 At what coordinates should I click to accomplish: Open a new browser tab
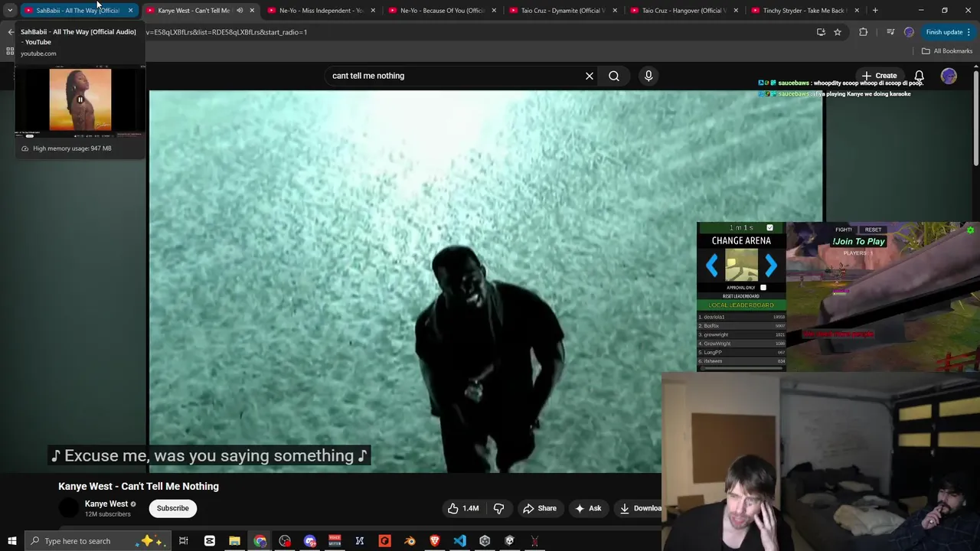[x=875, y=10]
